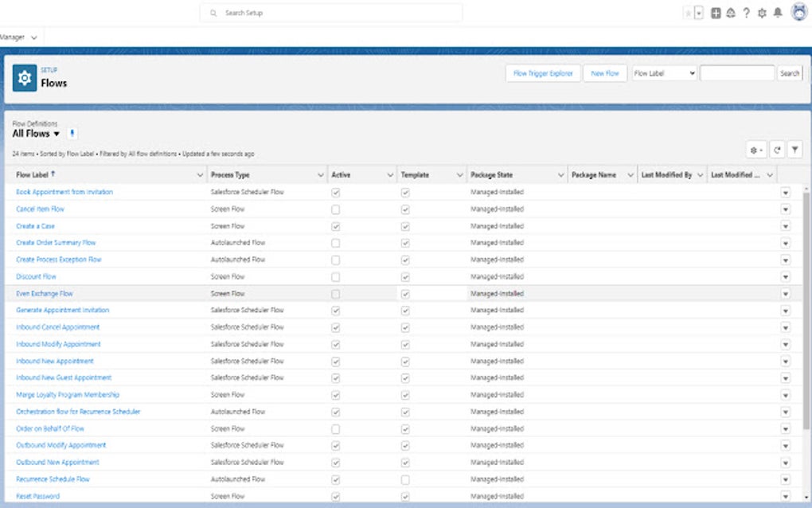This screenshot has width=812, height=508.
Task: Uncheck Active for Create a Case
Action: 334,225
